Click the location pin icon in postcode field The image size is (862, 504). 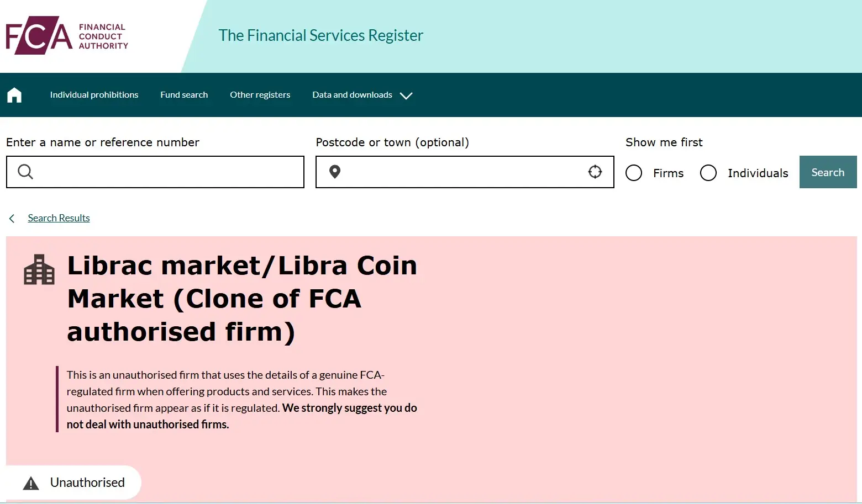pyautogui.click(x=335, y=172)
